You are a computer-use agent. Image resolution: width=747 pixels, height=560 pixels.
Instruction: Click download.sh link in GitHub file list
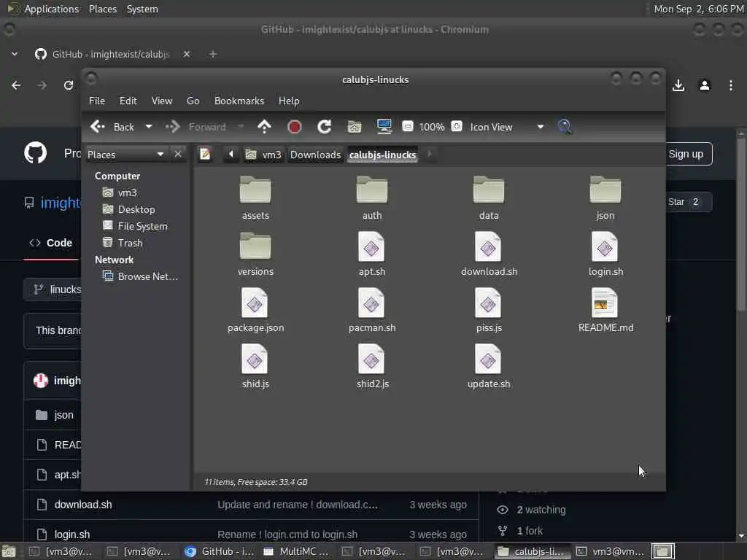pyautogui.click(x=83, y=505)
